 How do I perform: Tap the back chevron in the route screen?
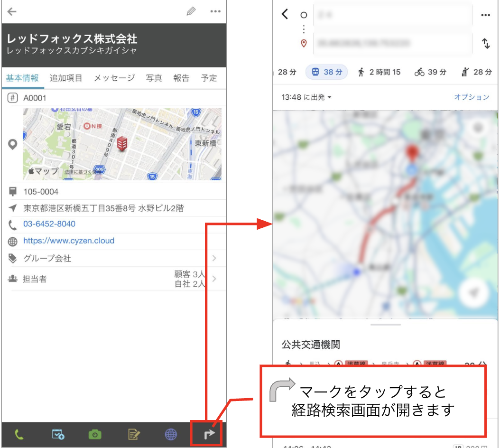(x=285, y=14)
